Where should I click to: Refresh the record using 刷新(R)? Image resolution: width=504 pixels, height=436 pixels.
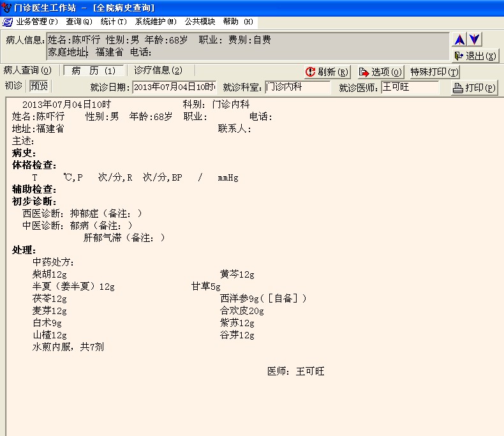coord(327,71)
